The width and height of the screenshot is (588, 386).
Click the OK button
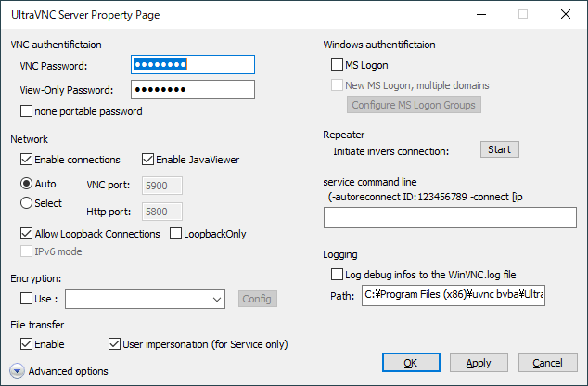(x=410, y=363)
